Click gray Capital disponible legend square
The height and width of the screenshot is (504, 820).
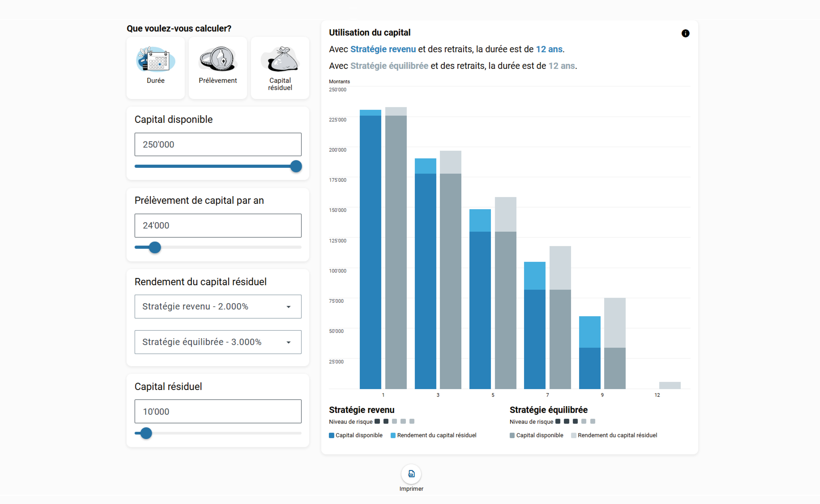pos(512,435)
